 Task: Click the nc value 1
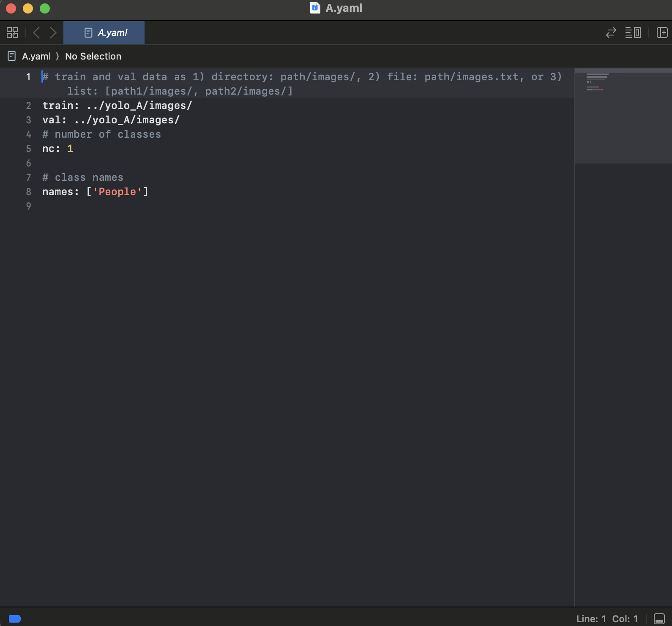coord(70,149)
